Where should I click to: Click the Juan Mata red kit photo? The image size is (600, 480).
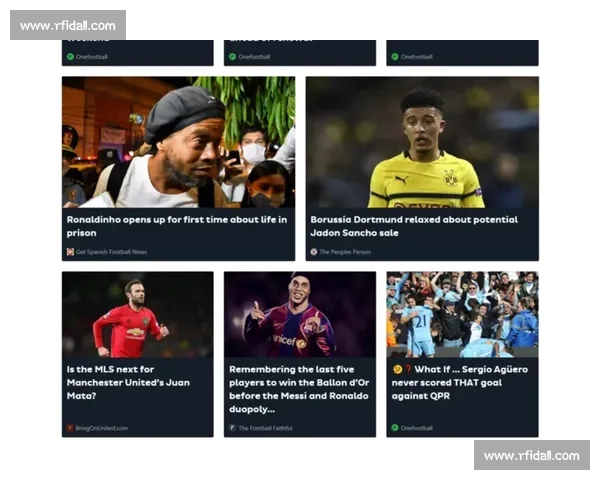click(x=138, y=315)
